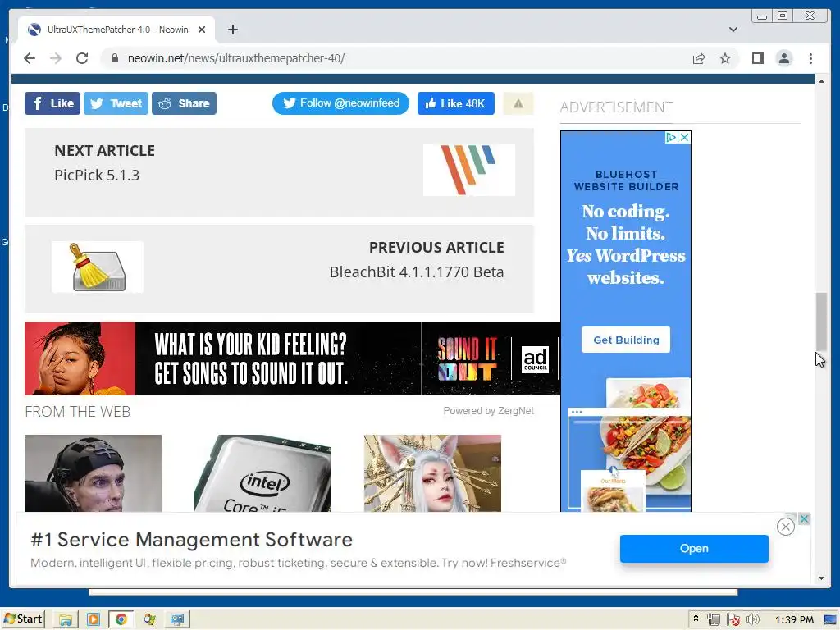Click the browser forward arrow
840x630 pixels.
coord(56,58)
